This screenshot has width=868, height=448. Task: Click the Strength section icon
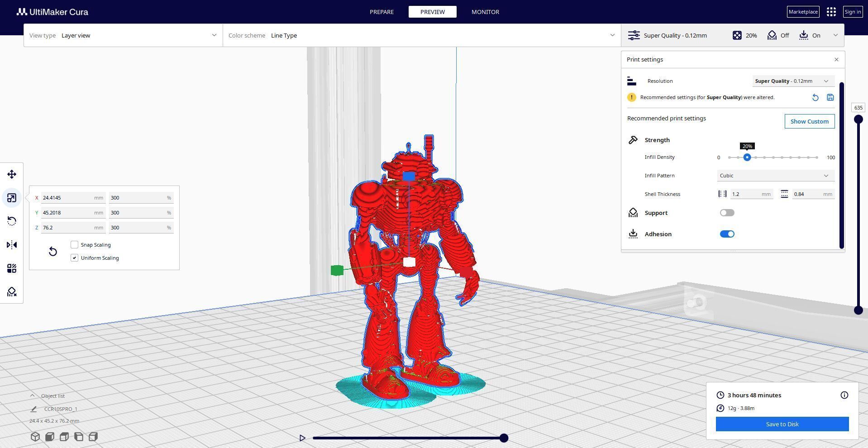point(633,140)
